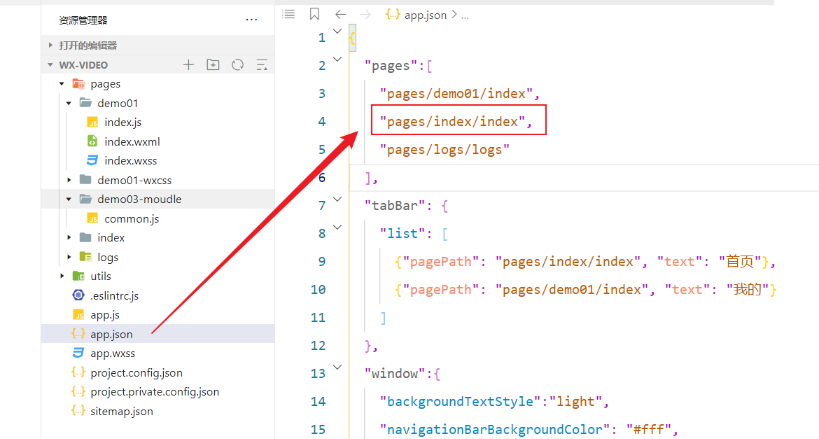Open the explorer more-actions ellipsis menu
The image size is (819, 439).
[x=251, y=20]
